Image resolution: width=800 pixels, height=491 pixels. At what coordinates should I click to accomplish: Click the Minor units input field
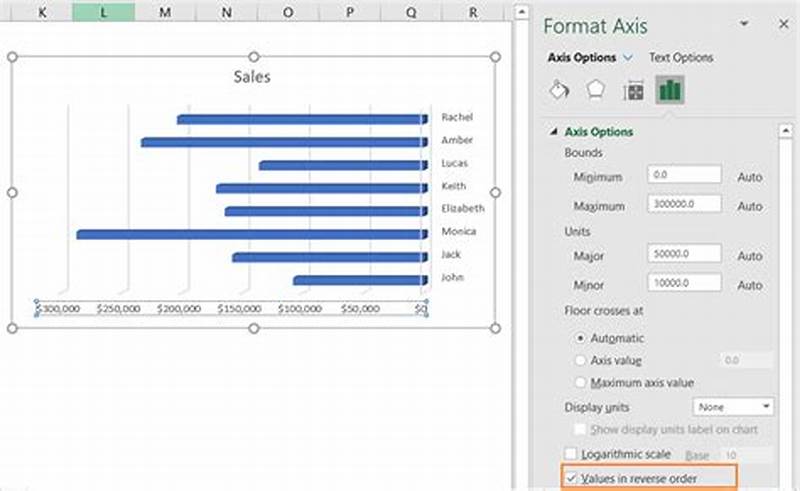click(x=684, y=282)
